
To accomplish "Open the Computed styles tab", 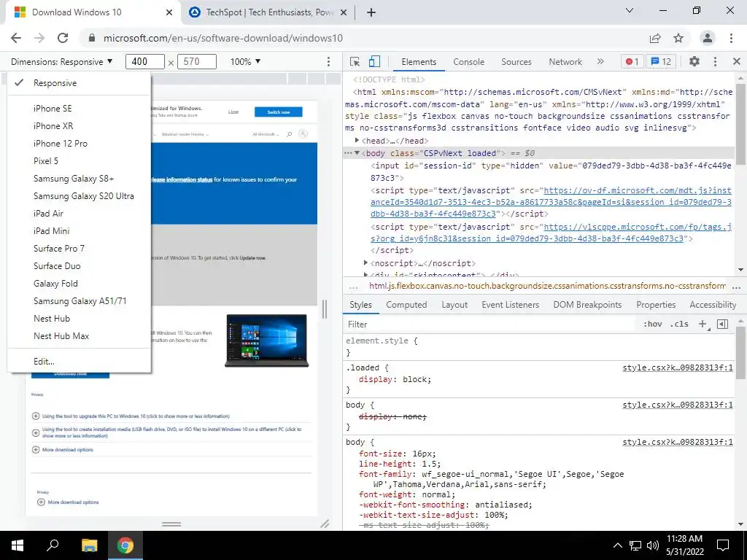I will coord(406,305).
